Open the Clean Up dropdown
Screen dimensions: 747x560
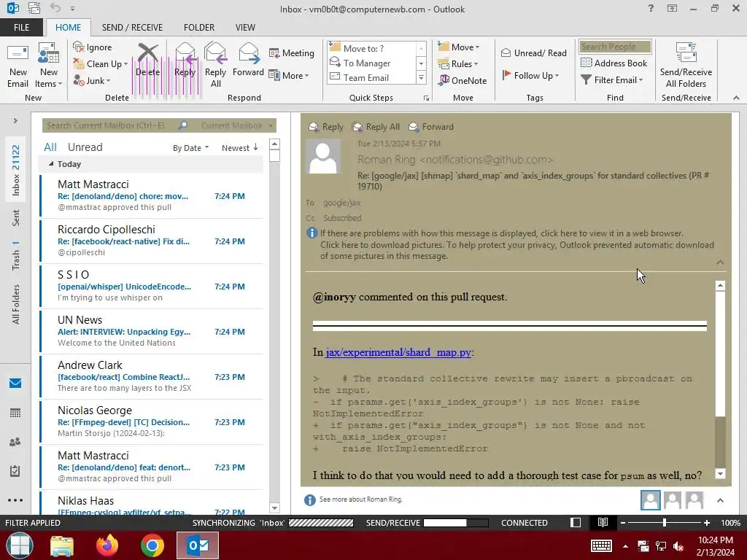100,64
